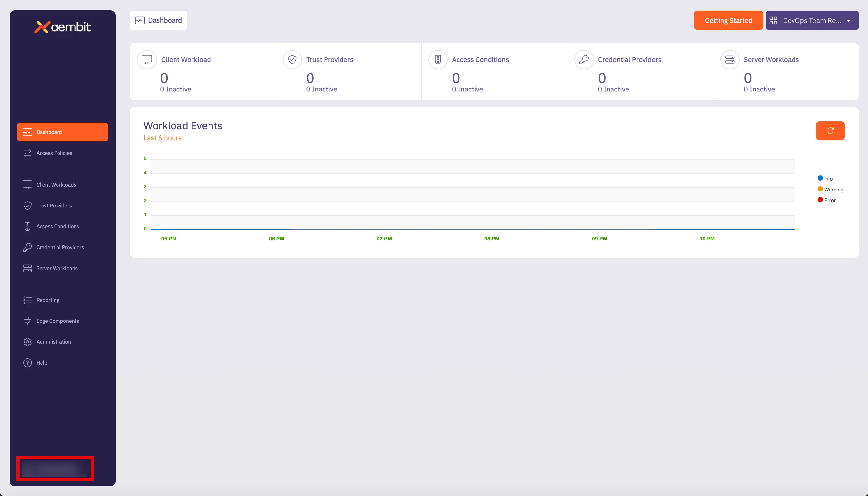Image resolution: width=868 pixels, height=496 pixels.
Task: Toggle the Error legend entry
Action: point(828,200)
